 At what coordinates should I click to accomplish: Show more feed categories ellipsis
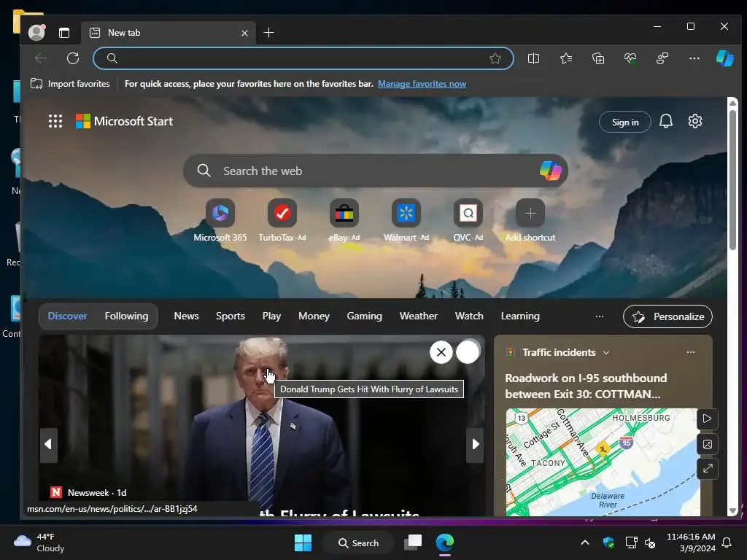pyautogui.click(x=600, y=316)
